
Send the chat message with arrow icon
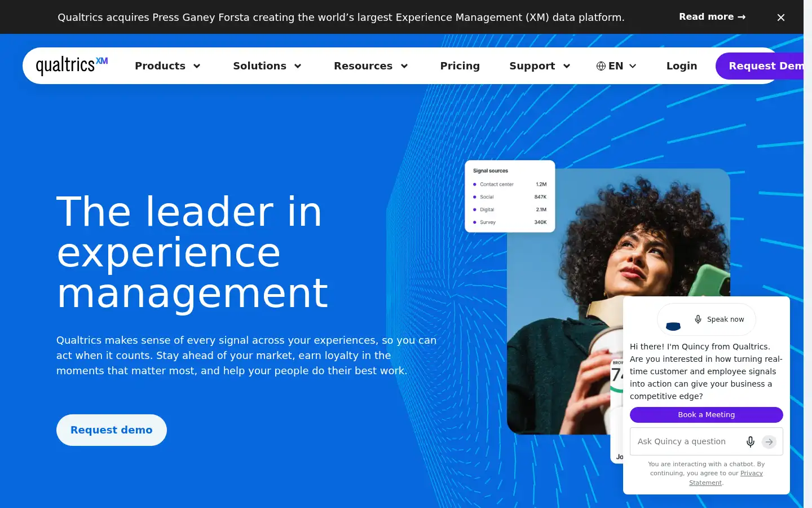(769, 442)
